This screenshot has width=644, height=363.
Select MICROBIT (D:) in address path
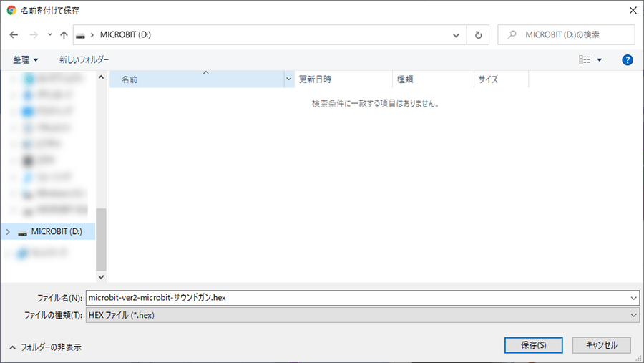(125, 34)
